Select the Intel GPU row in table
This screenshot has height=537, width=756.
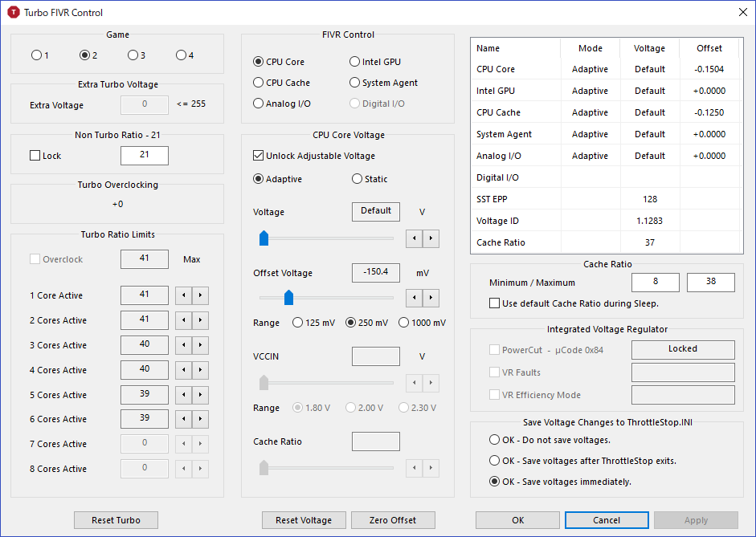pyautogui.click(x=606, y=91)
